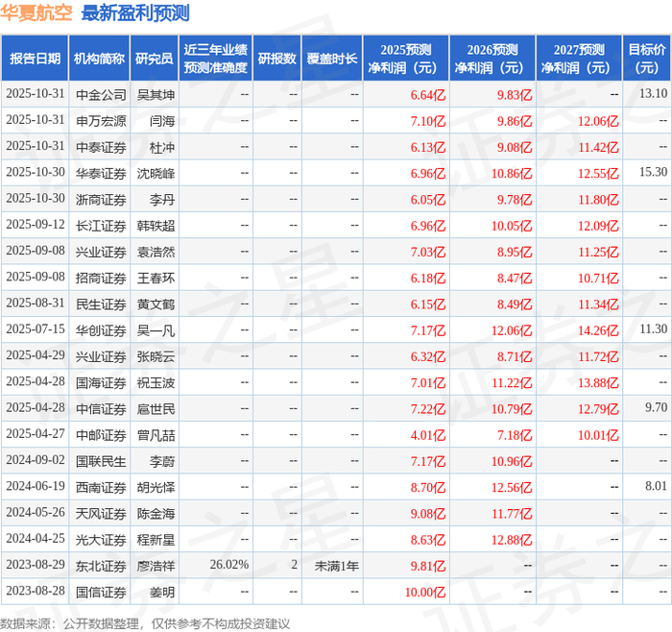Select the 2026预测净利润 column header

[492, 59]
